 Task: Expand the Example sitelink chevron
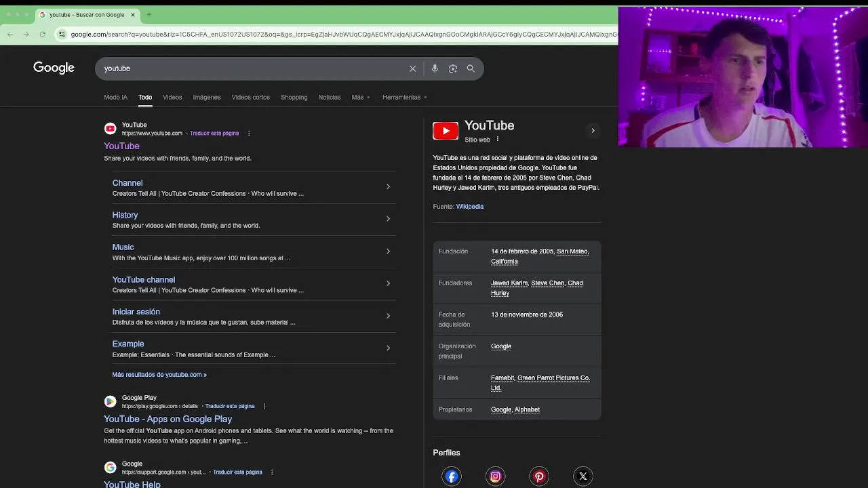(x=388, y=348)
